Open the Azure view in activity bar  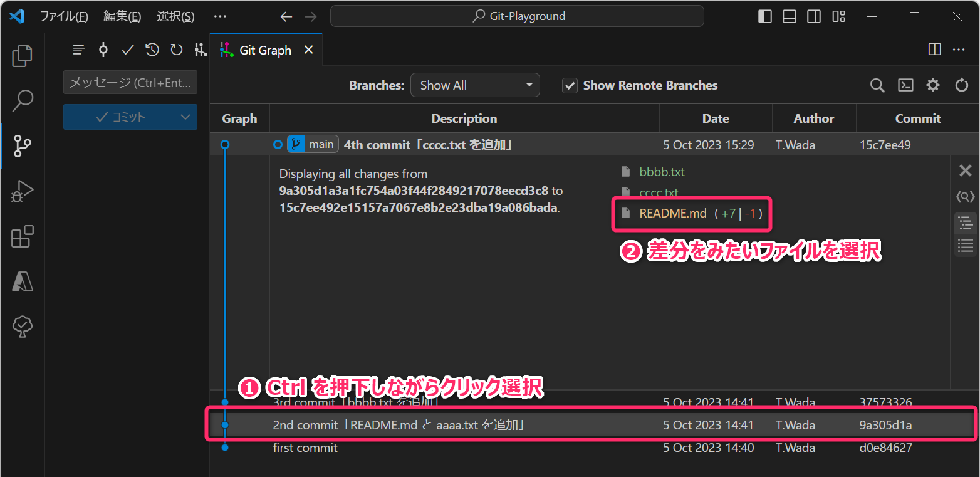(x=23, y=282)
